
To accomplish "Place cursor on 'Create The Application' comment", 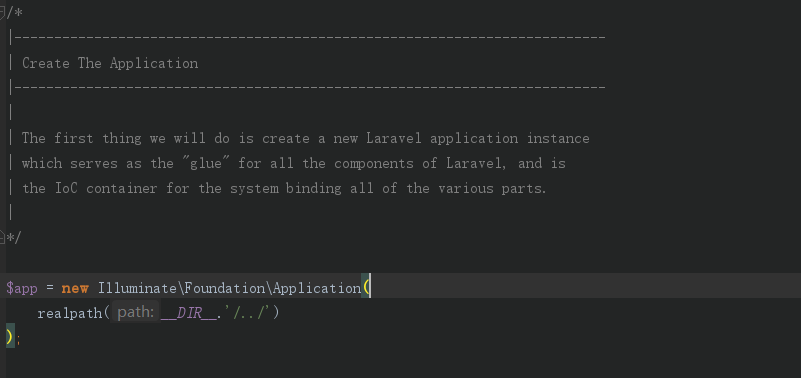I will tap(110, 63).
